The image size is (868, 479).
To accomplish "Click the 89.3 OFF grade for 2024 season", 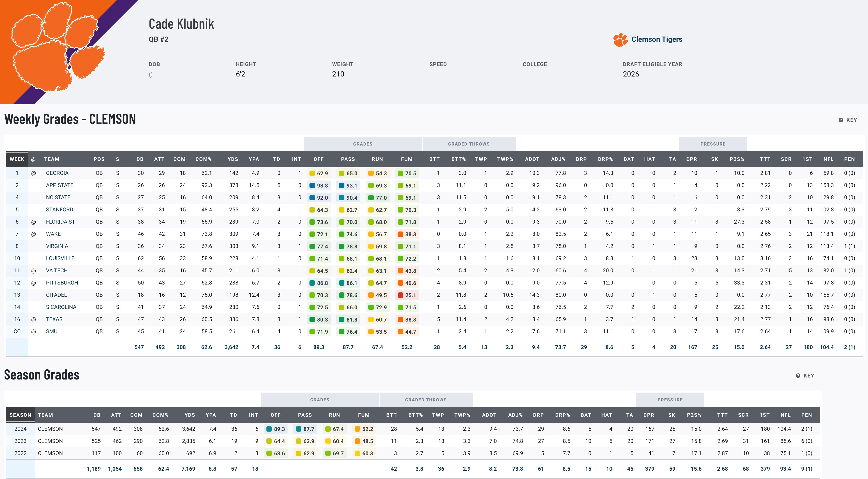I will click(x=276, y=429).
